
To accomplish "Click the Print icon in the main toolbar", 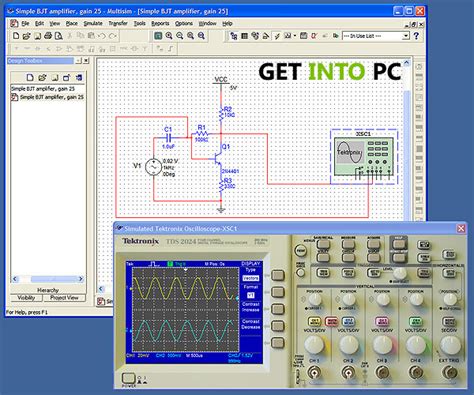I will [x=48, y=36].
